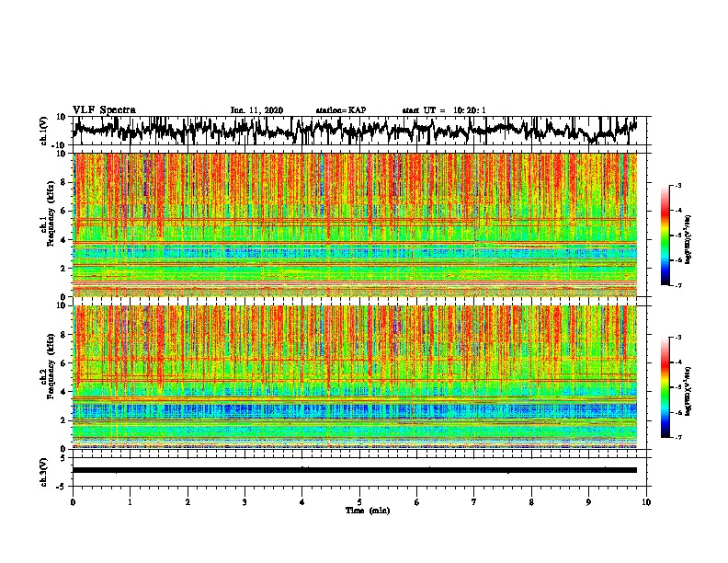Click the ch.1 voltage waveform trace
This screenshot has width=728, height=563.
pos(356,130)
